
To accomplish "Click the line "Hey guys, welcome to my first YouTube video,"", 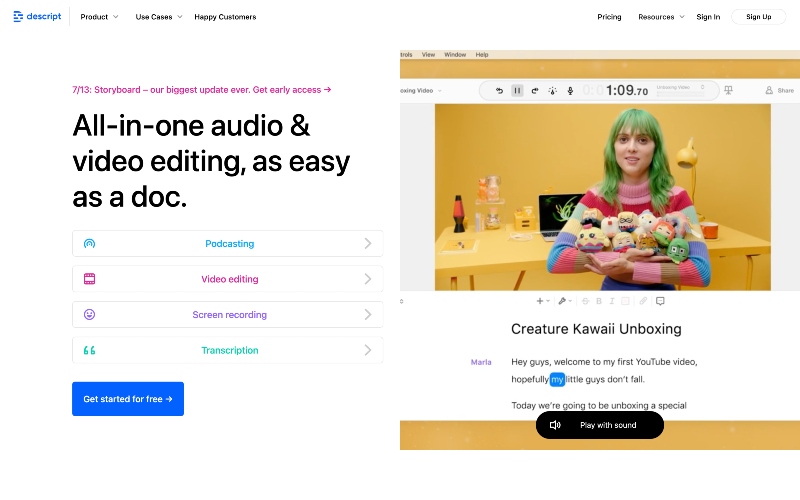I will tap(604, 362).
